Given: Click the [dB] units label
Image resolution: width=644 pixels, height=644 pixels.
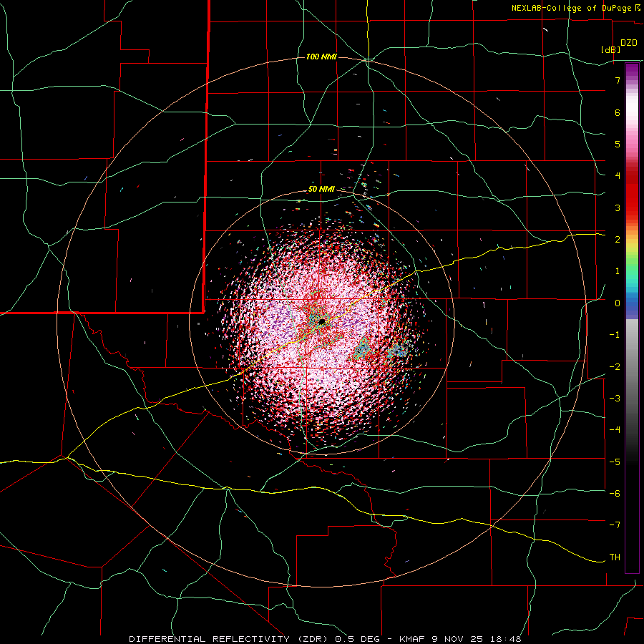Looking at the screenshot, I should [611, 49].
